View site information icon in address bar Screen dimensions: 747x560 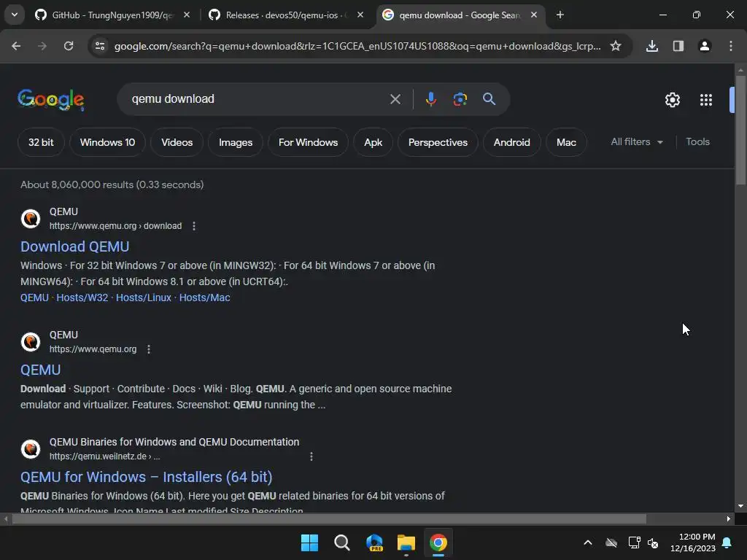(x=100, y=46)
